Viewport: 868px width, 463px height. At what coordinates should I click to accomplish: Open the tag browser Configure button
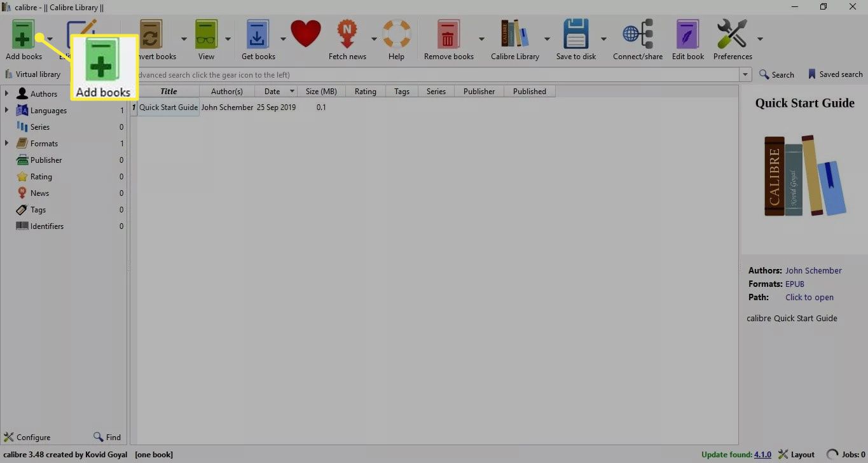tap(27, 437)
